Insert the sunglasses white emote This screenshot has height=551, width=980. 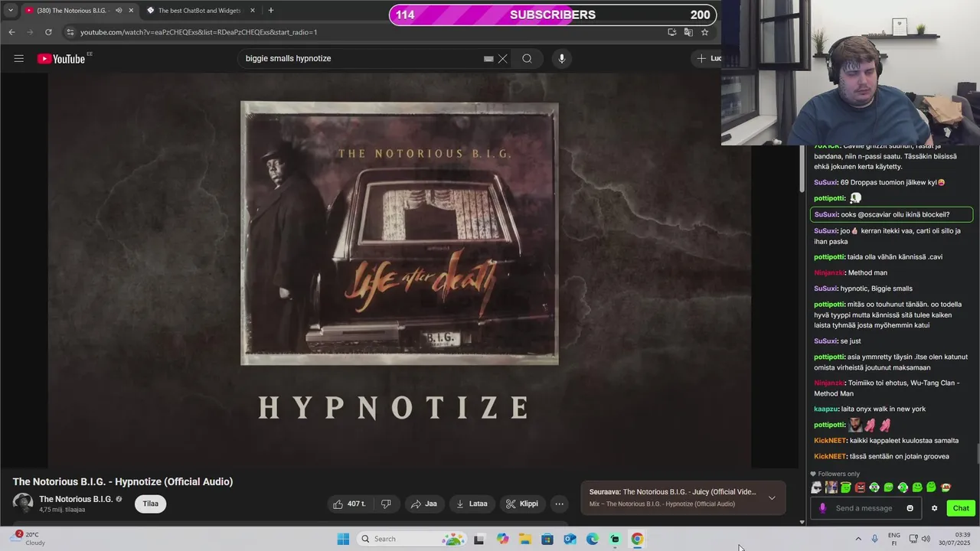click(x=817, y=487)
